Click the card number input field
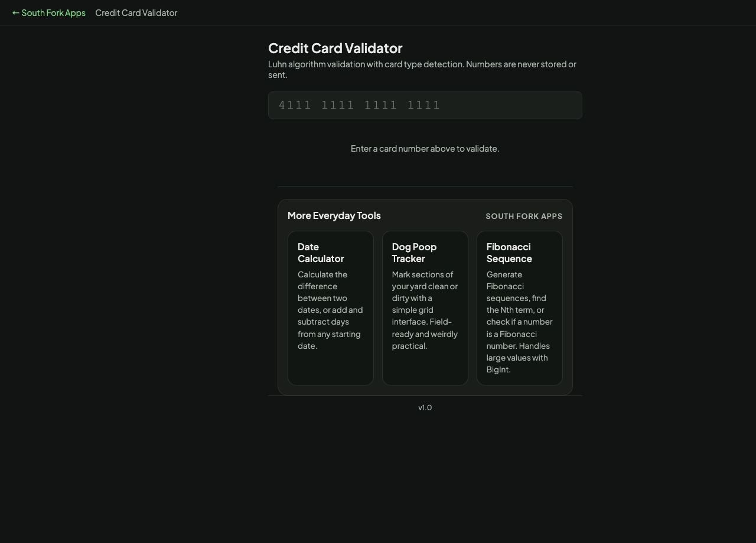This screenshot has height=543, width=756. (x=425, y=105)
